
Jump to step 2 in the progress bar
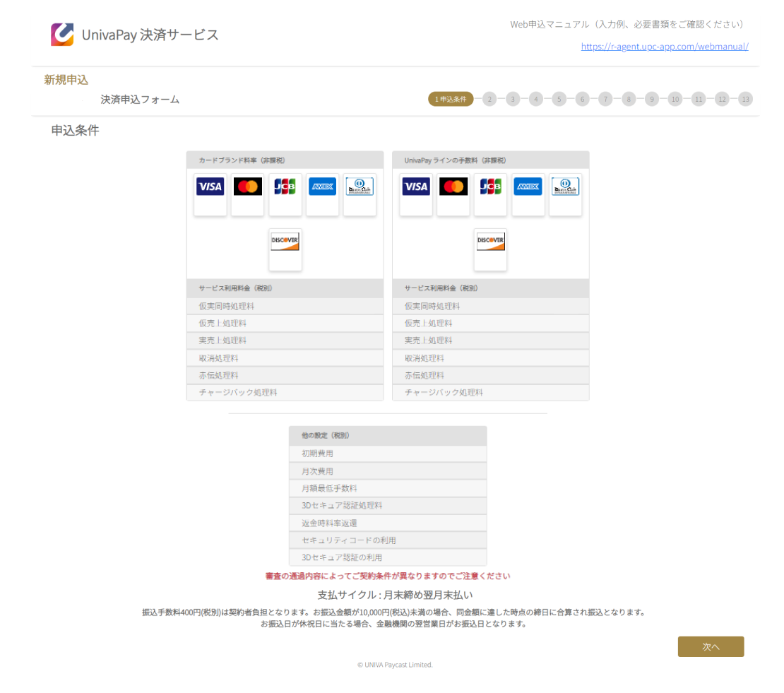(489, 99)
